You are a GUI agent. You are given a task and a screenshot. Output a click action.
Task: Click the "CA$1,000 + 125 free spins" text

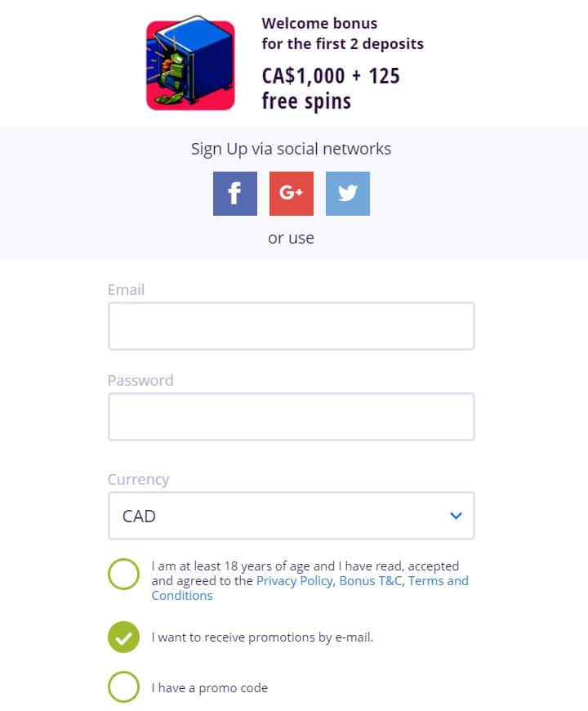330,88
